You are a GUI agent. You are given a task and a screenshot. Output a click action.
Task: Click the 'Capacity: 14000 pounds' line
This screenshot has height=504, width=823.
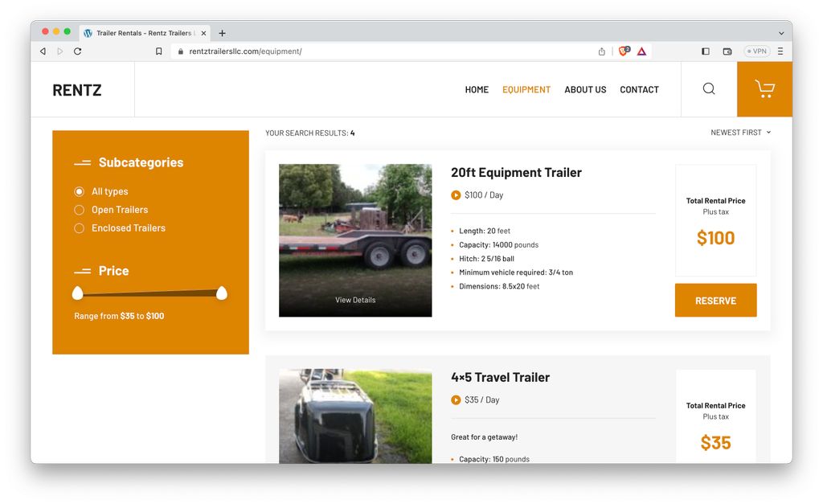pos(498,245)
